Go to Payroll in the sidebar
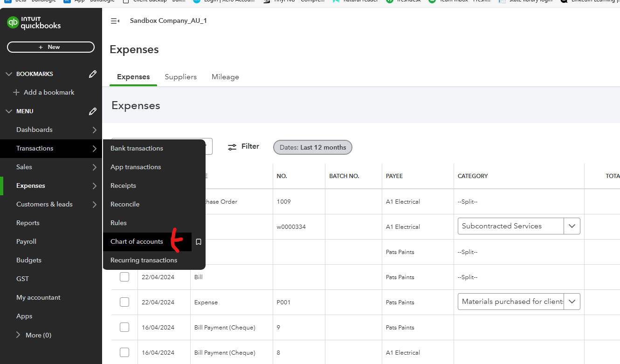 click(x=26, y=241)
